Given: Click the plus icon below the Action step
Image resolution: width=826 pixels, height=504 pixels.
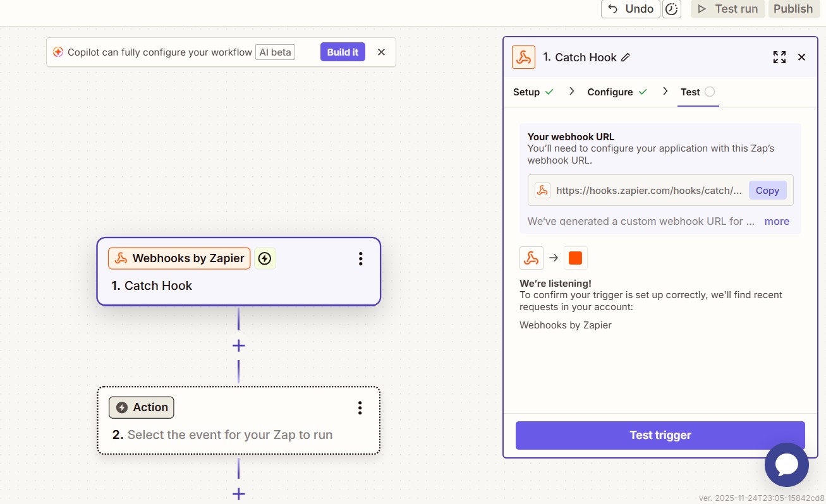Looking at the screenshot, I should click(238, 494).
